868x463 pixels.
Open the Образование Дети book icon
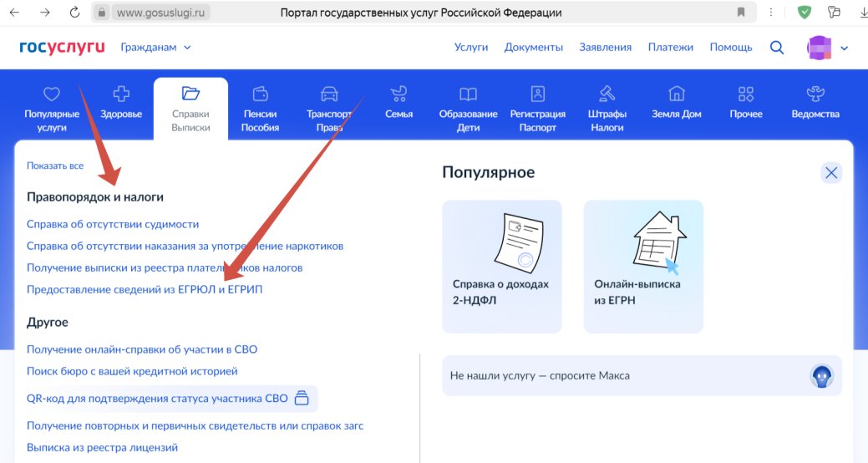coord(468,94)
